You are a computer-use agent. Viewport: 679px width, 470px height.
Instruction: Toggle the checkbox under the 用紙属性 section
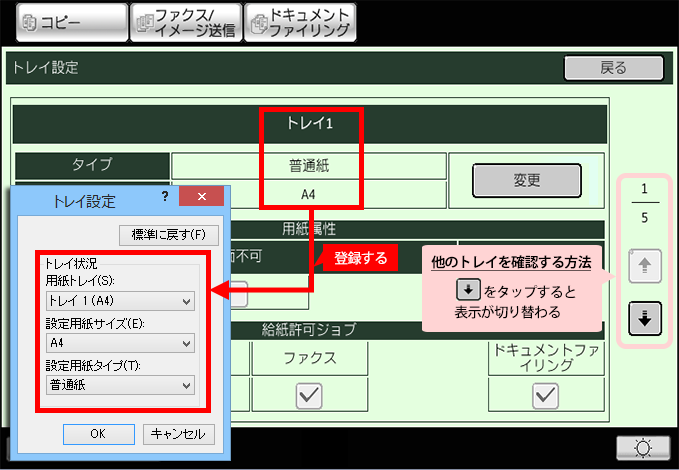[241, 297]
